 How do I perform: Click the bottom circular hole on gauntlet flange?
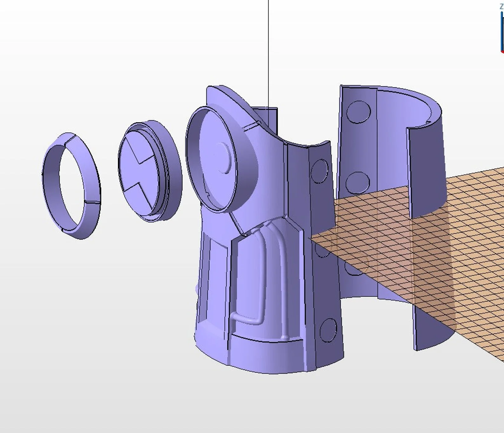(328, 330)
